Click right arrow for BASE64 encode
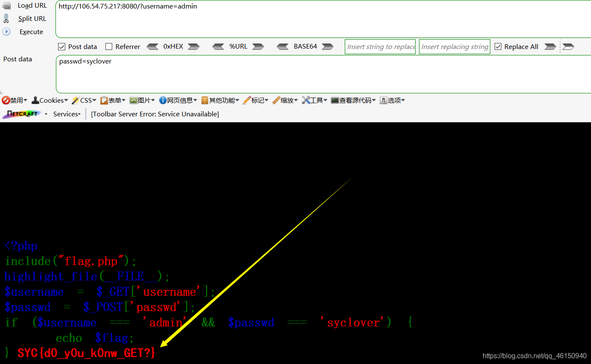The image size is (591, 364). pyautogui.click(x=328, y=46)
